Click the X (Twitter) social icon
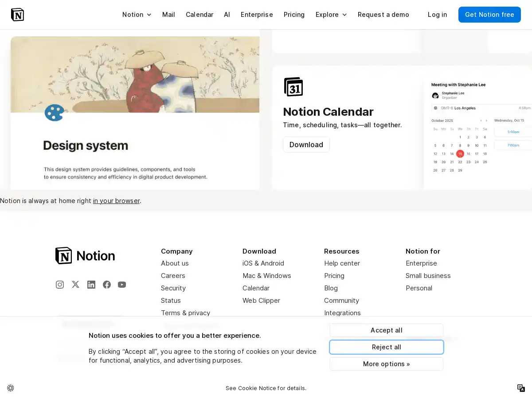The height and width of the screenshot is (399, 532). [75, 285]
